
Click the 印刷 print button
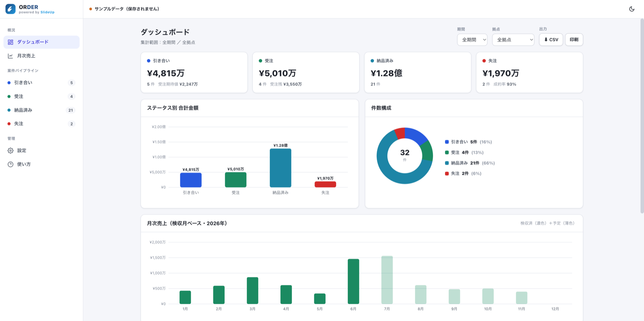point(574,39)
